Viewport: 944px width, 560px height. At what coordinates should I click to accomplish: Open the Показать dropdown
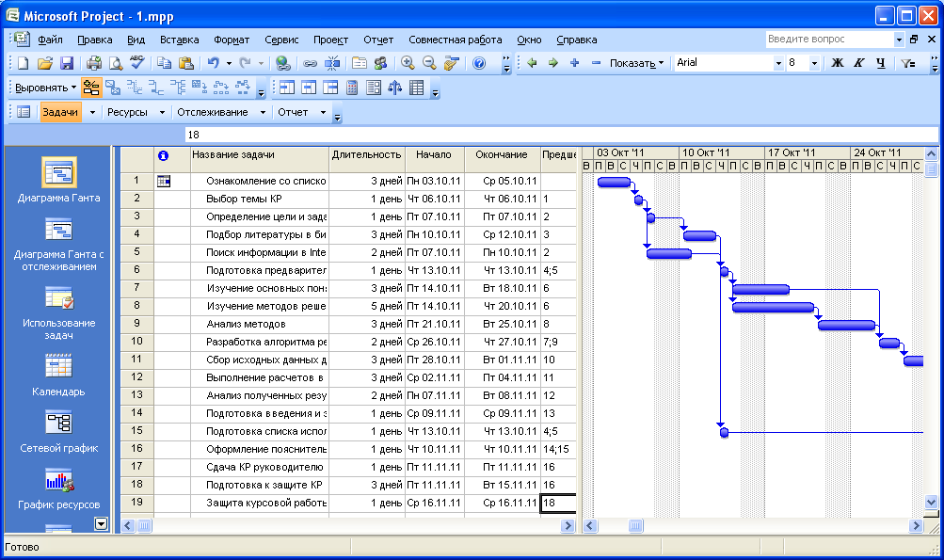(x=636, y=63)
